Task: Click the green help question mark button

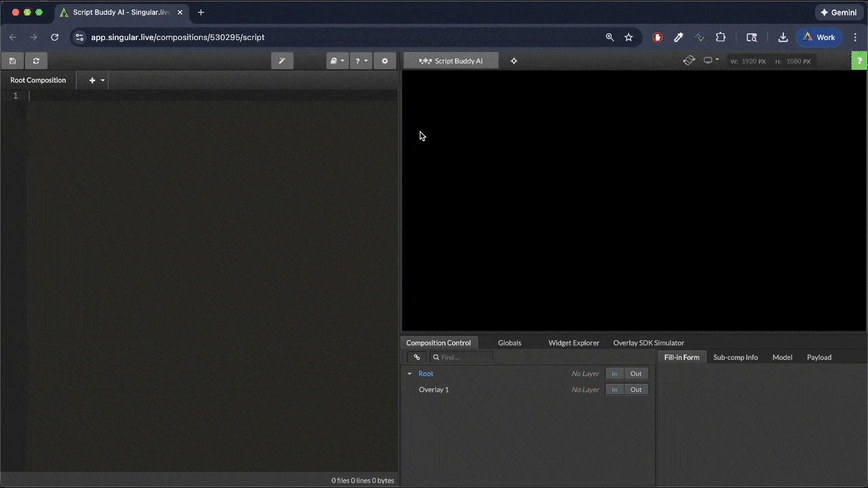Action: tap(859, 61)
